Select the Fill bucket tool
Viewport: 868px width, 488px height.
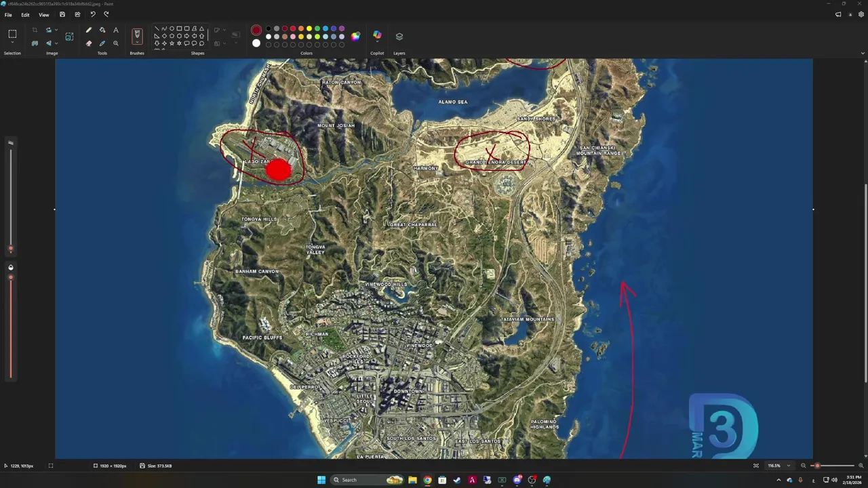pos(102,30)
